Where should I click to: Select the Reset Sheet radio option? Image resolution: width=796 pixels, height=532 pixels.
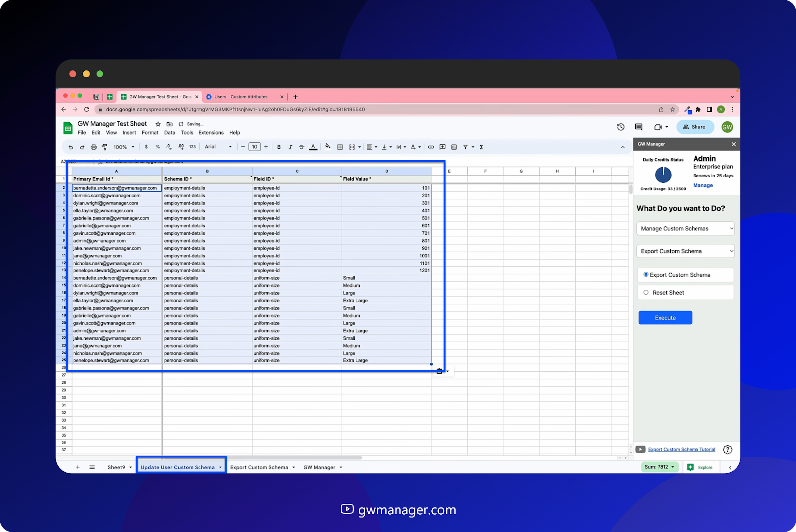tap(646, 293)
